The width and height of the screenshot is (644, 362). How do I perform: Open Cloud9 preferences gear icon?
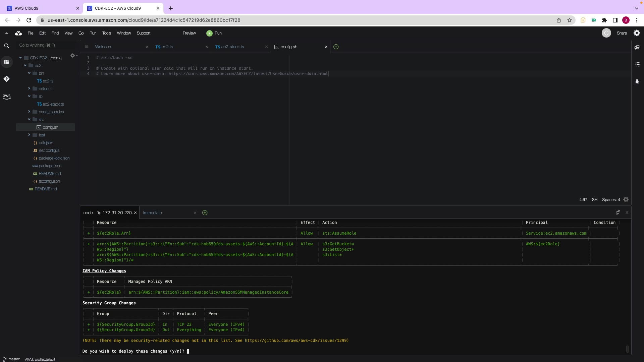coord(637,33)
